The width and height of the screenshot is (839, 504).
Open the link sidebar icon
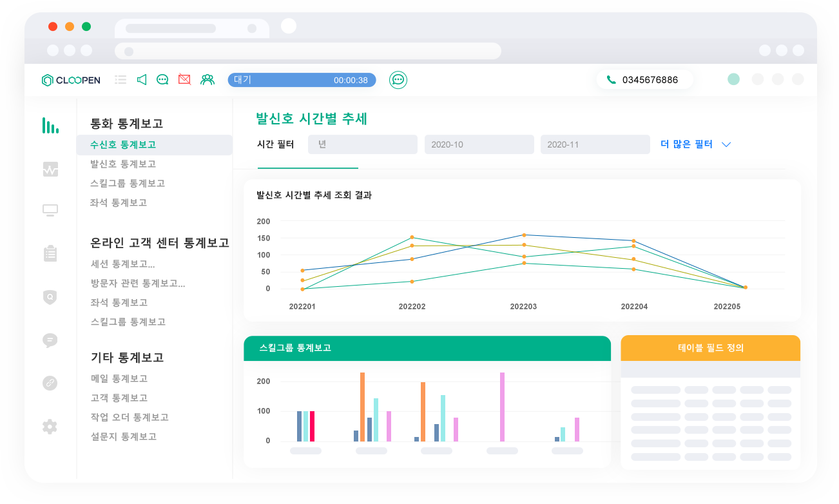[50, 383]
